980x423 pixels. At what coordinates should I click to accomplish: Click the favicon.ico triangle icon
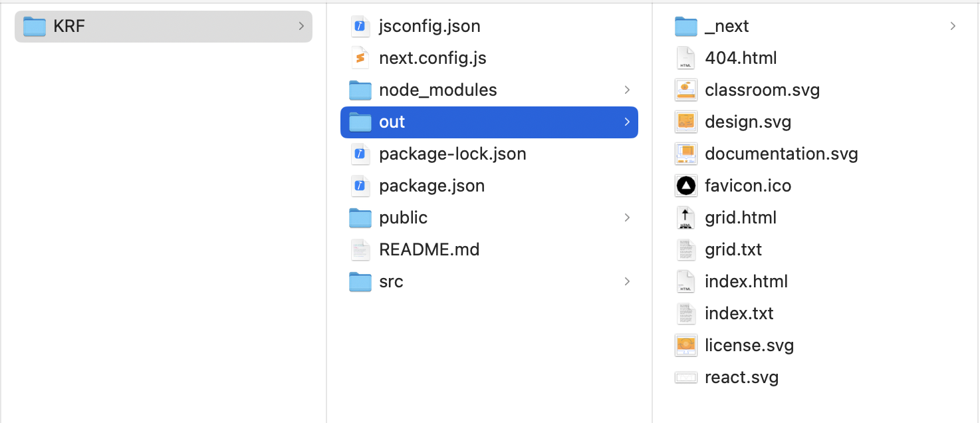pos(685,186)
